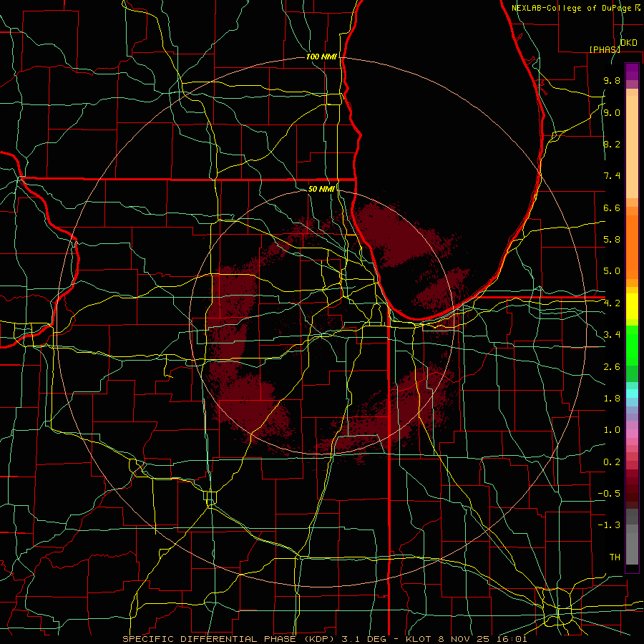Click the 9.8 legend value

pos(612,80)
